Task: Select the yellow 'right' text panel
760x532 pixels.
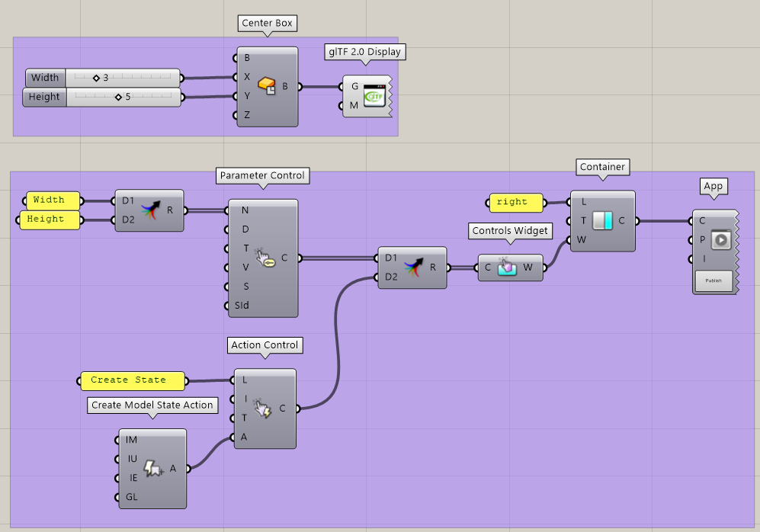Action: [x=516, y=203]
